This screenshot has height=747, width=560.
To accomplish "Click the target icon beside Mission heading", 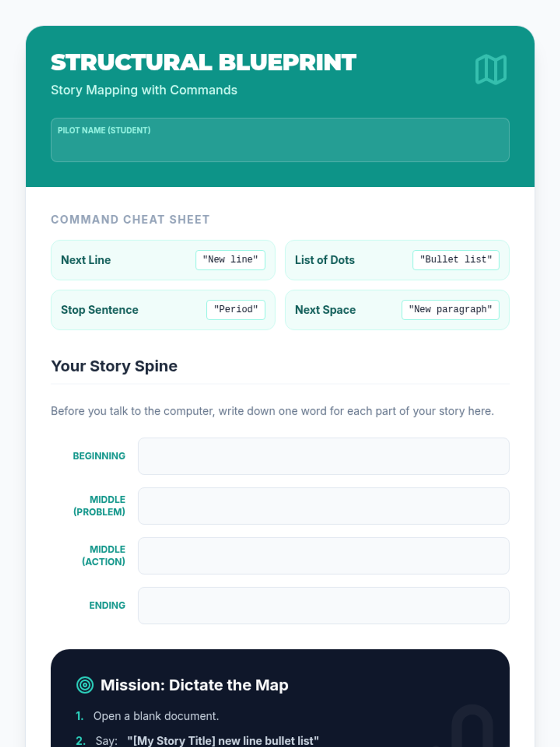I will 85,685.
